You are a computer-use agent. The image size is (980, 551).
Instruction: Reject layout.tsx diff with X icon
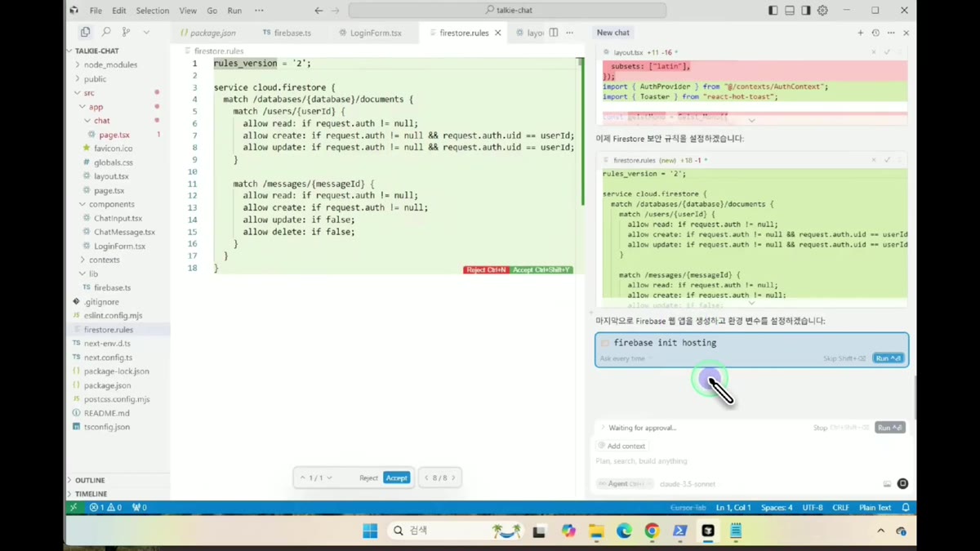(x=874, y=52)
